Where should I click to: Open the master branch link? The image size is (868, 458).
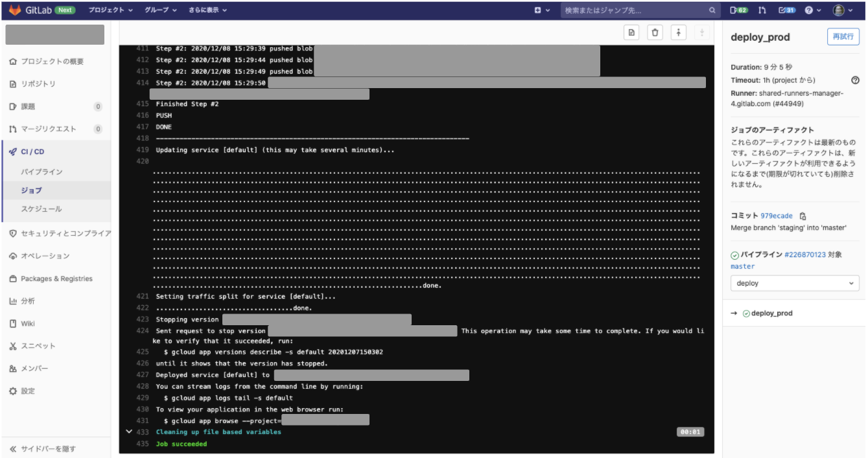click(743, 266)
